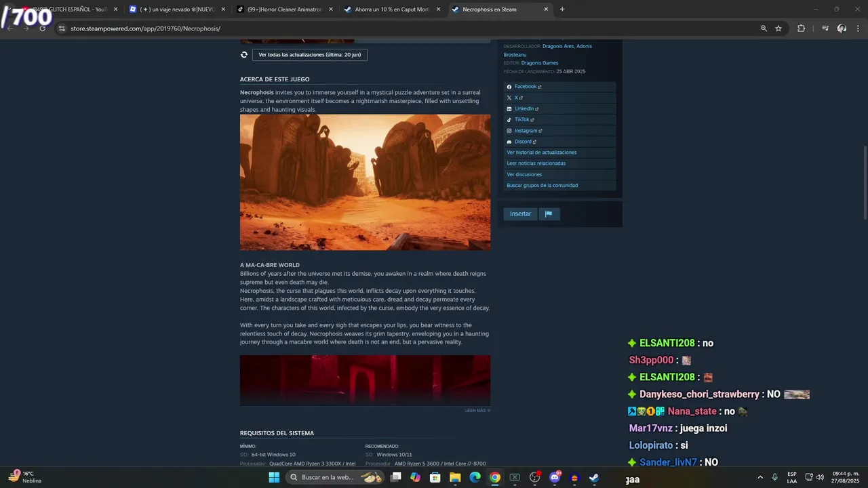Click the taskbar search box
The image size is (868, 488).
(x=334, y=477)
